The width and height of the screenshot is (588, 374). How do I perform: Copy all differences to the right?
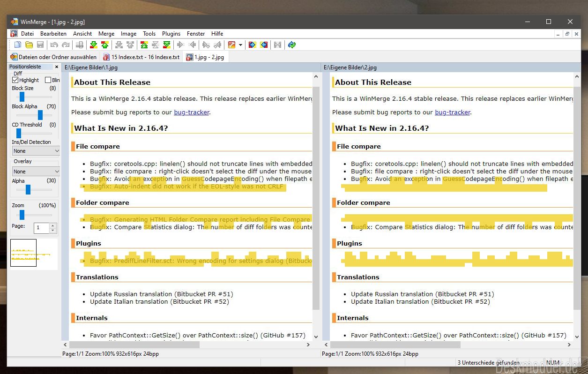[253, 45]
